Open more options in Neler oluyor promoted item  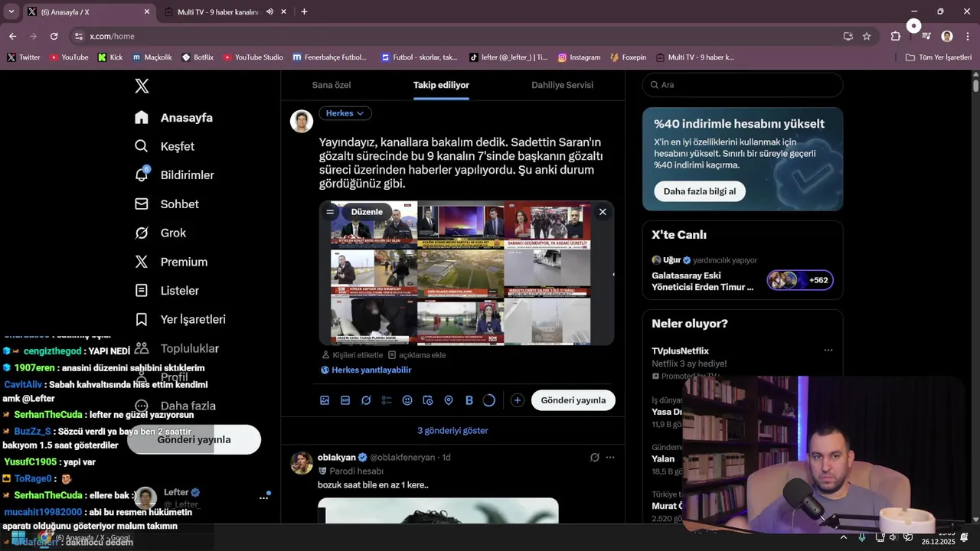[828, 350]
